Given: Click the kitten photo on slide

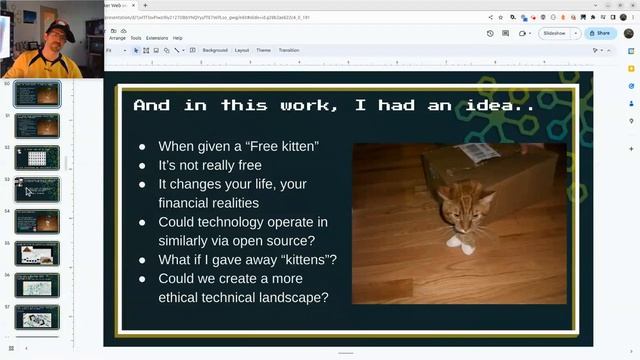Looking at the screenshot, I should (459, 223).
